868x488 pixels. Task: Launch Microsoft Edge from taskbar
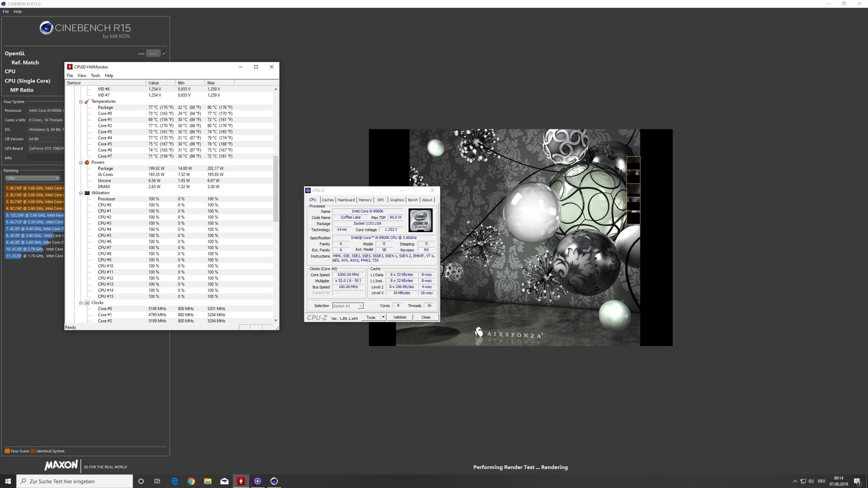(x=175, y=481)
